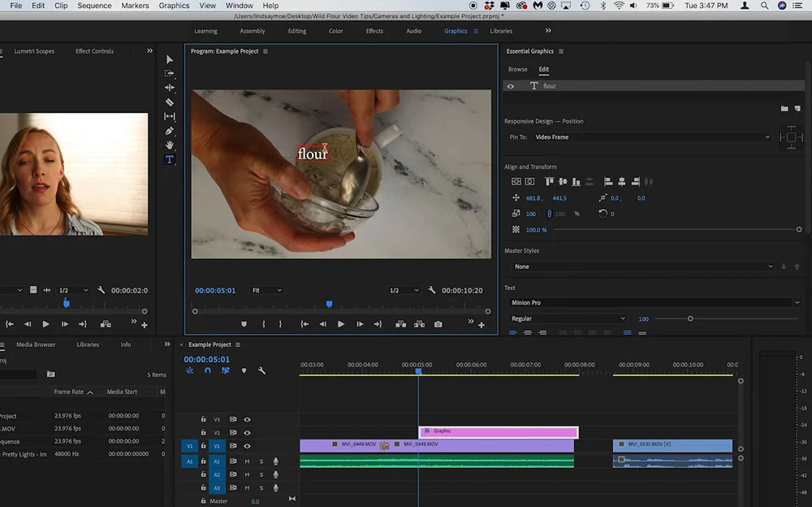The image size is (812, 507).
Task: Click Export Frame camera icon
Action: [x=438, y=324]
